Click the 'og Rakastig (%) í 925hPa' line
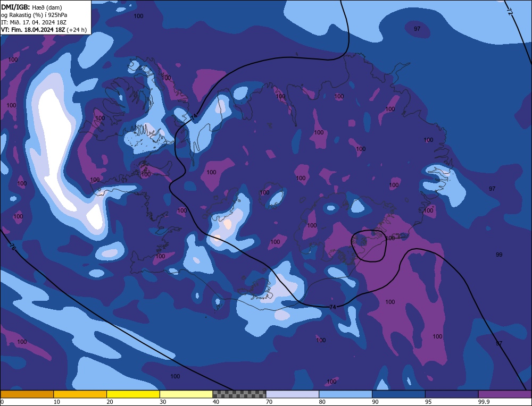Screen dimensions: 532x406 [x=34, y=15]
